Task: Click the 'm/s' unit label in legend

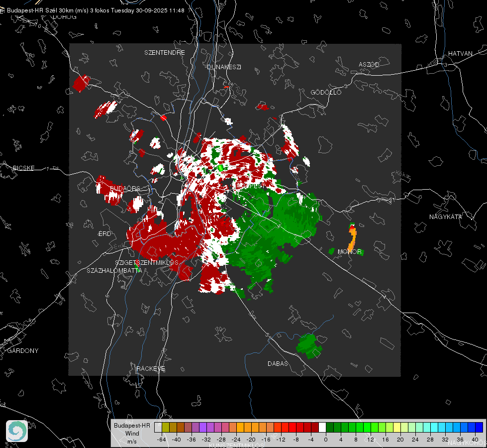Action: (132, 441)
